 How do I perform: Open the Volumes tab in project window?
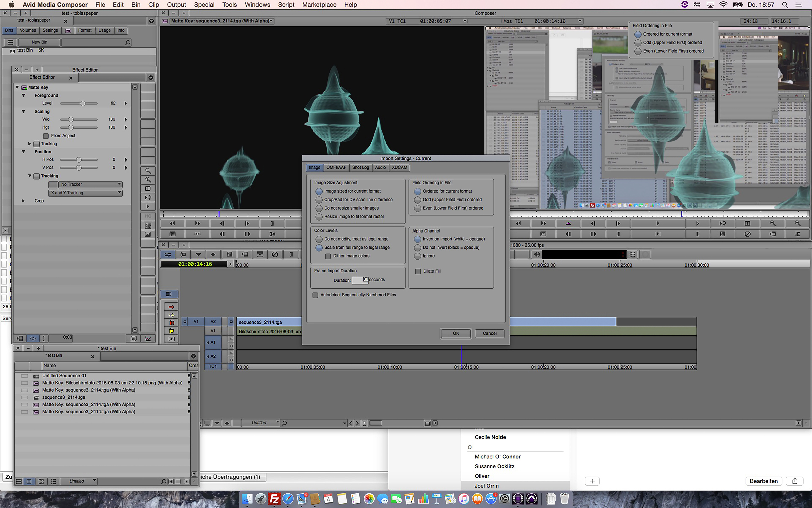click(28, 30)
